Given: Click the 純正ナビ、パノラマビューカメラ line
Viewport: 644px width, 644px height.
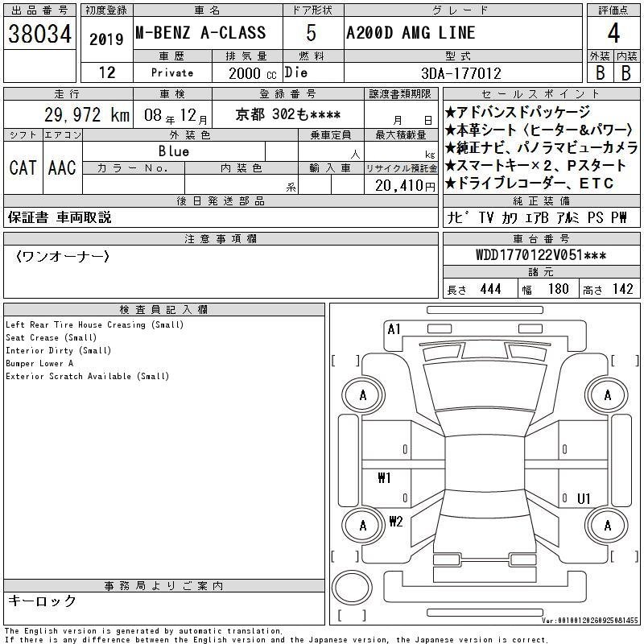Looking at the screenshot, I should click(x=541, y=147).
